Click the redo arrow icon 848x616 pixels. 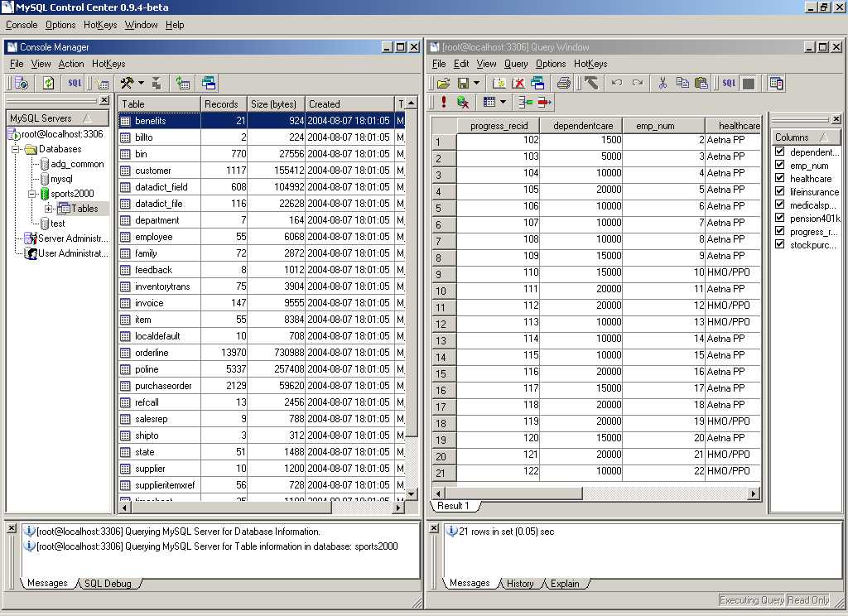(x=638, y=84)
